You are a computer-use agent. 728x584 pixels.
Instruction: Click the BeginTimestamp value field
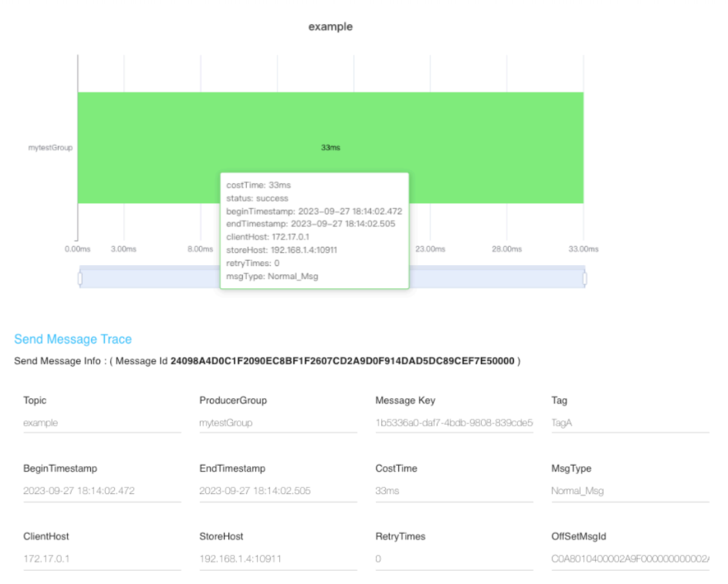[x=102, y=491]
